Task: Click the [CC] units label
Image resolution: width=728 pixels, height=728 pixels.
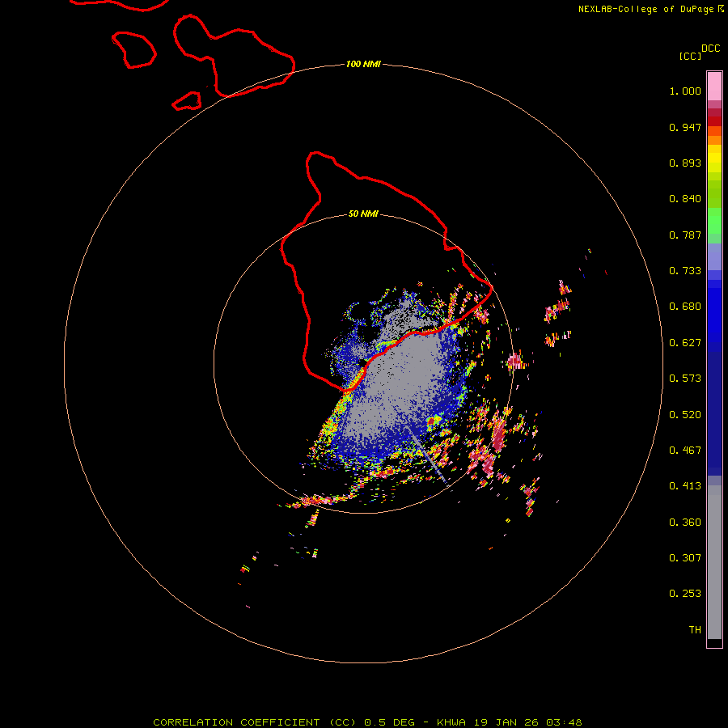Action: point(690,56)
